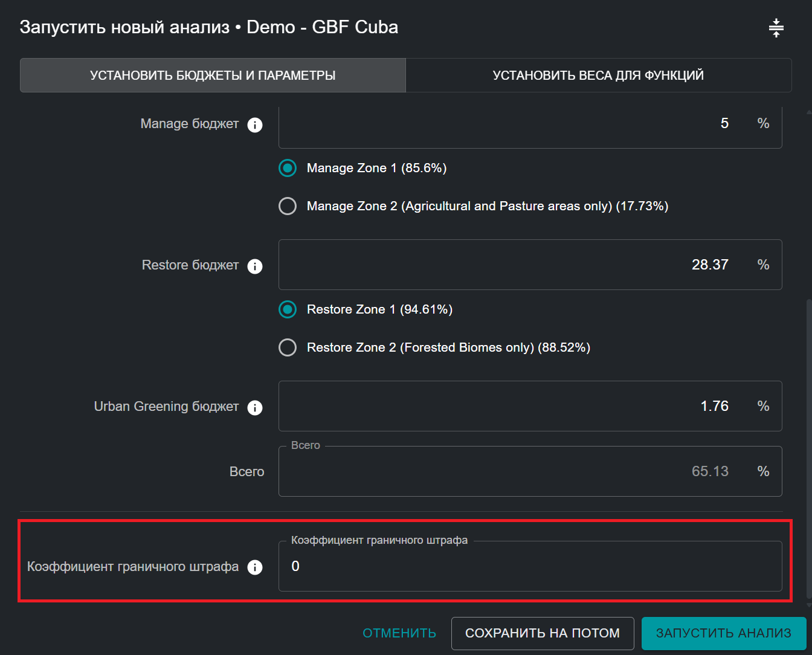Screen dimensions: 812x655
Task: Open info icon for Коэффициент граничного штрафа
Action: point(255,567)
